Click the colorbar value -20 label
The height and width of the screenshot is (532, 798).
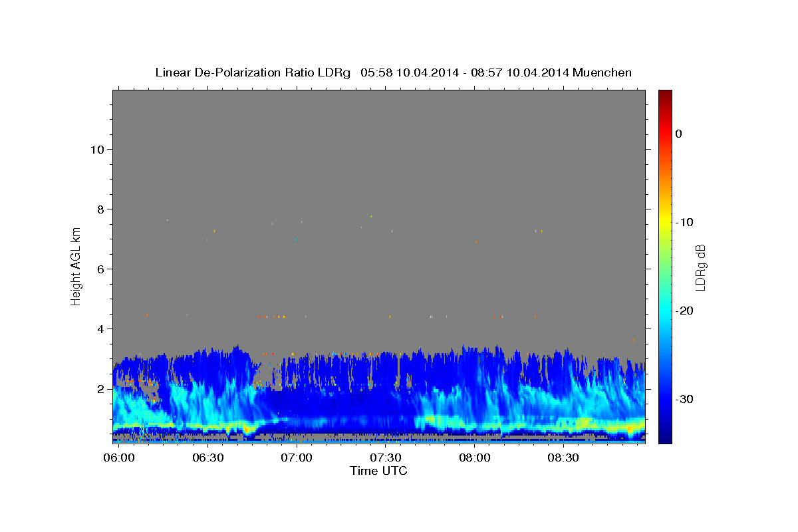coord(685,311)
